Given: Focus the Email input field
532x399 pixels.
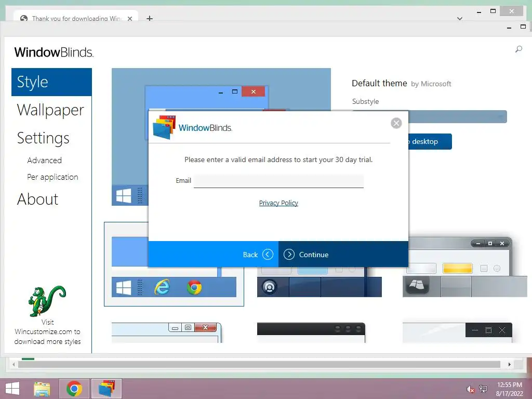Looking at the screenshot, I should 278,181.
